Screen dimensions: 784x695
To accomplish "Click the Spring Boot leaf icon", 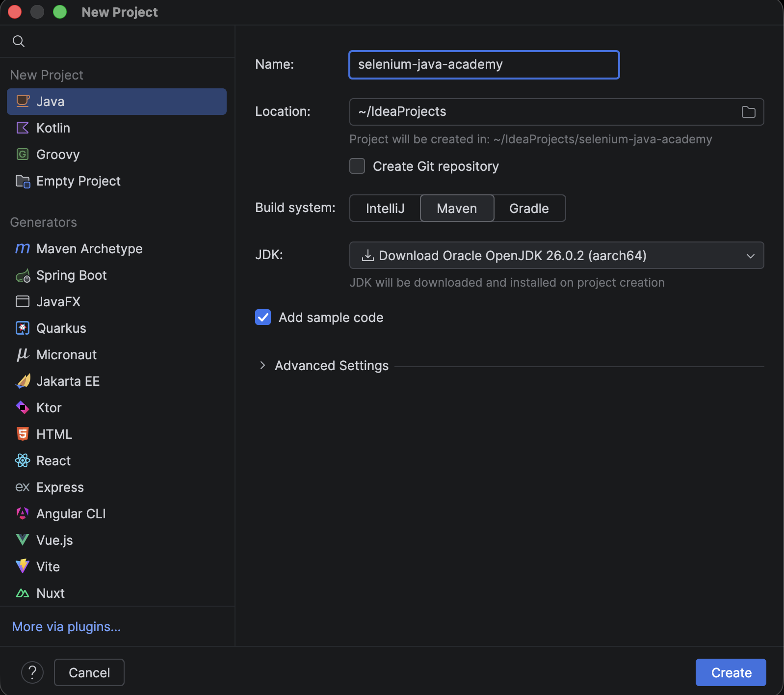I will tap(23, 275).
